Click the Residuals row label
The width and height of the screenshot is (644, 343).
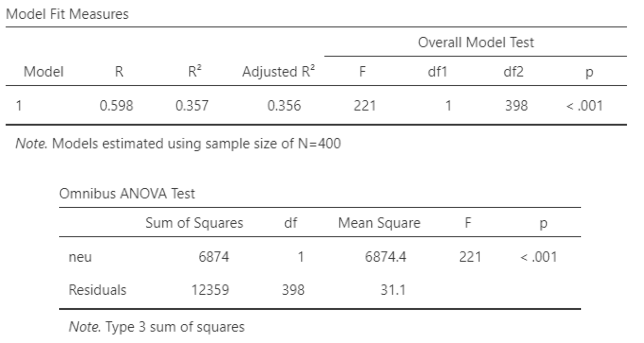pos(97,290)
